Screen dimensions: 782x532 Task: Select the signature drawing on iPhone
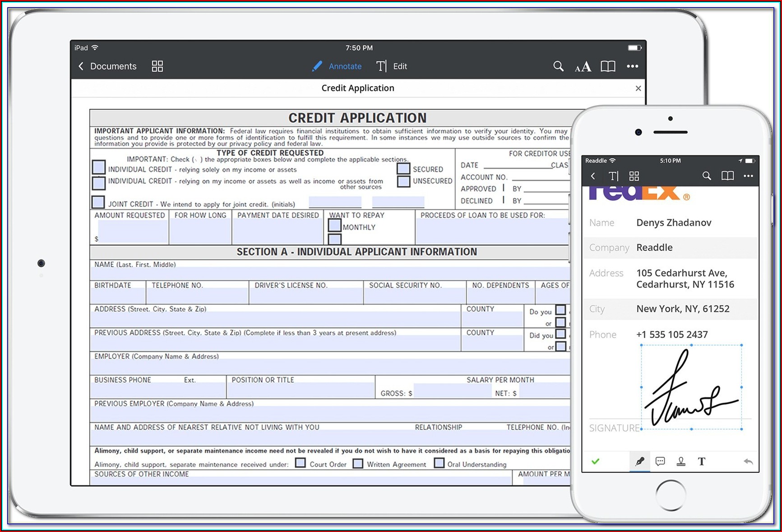(x=691, y=388)
